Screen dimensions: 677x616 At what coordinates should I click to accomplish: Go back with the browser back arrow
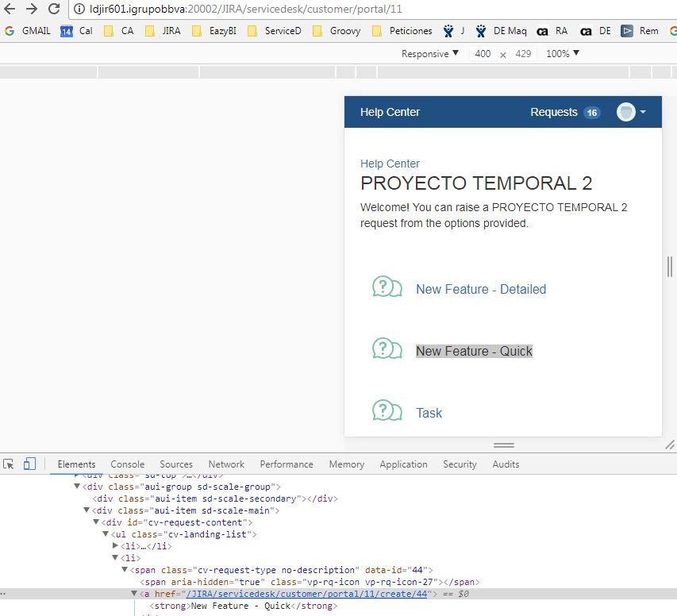(x=10, y=9)
